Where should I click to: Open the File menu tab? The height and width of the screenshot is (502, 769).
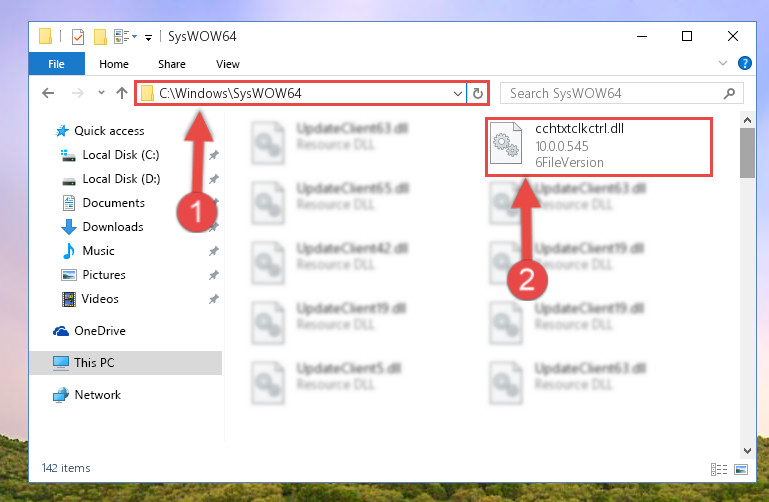(56, 64)
